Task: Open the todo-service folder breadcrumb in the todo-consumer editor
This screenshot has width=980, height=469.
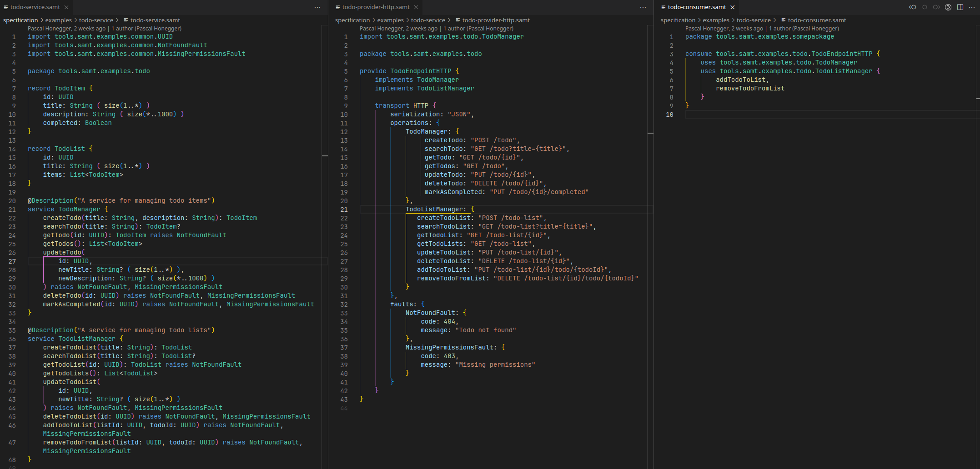Action: [754, 20]
